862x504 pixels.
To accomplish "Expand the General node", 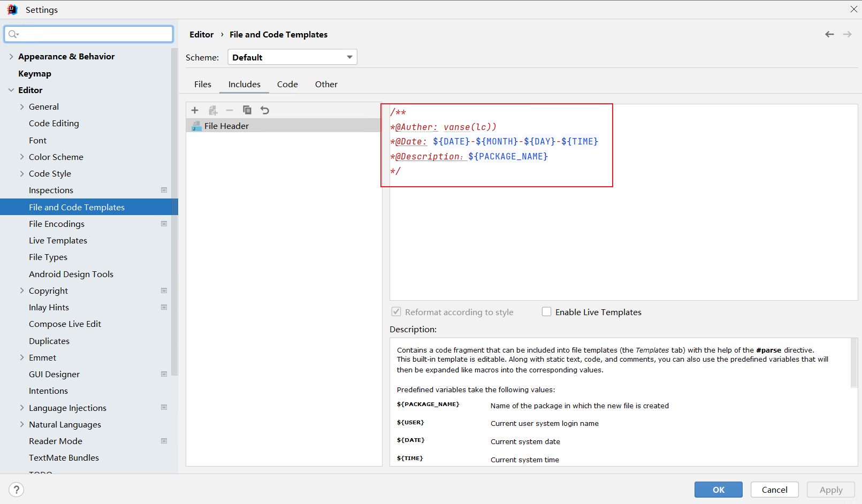I will [22, 106].
